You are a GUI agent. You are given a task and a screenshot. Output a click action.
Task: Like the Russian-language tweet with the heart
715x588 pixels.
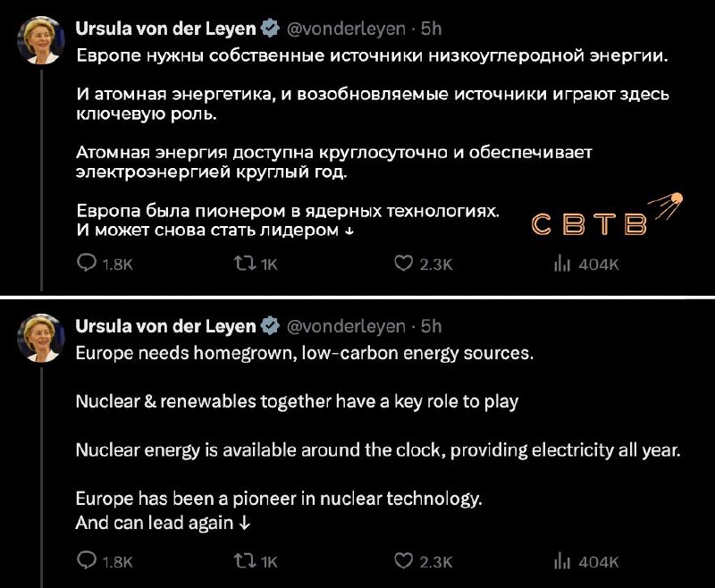tap(404, 264)
